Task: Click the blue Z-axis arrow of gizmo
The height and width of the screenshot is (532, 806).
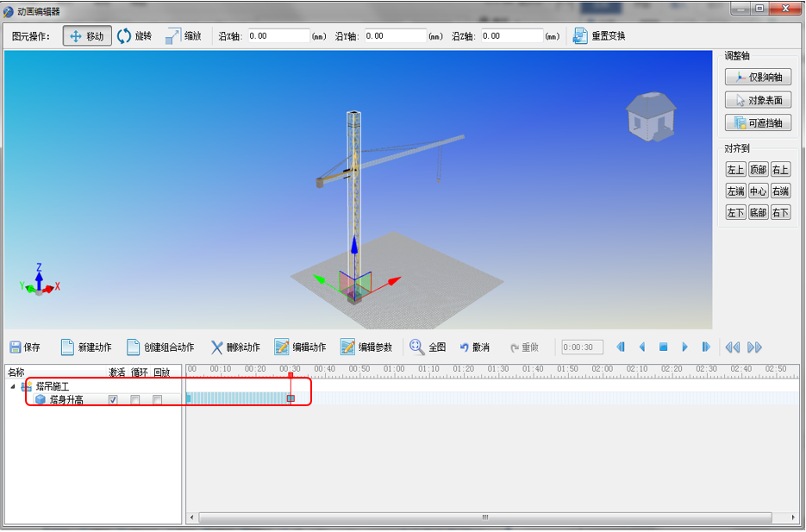Action: tap(354, 245)
